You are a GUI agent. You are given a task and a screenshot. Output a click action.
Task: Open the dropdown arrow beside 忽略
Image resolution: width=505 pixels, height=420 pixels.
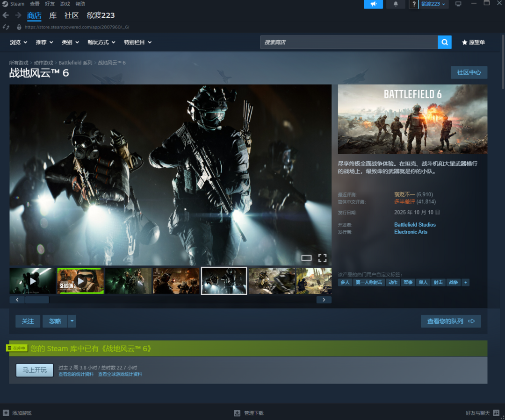pos(72,321)
